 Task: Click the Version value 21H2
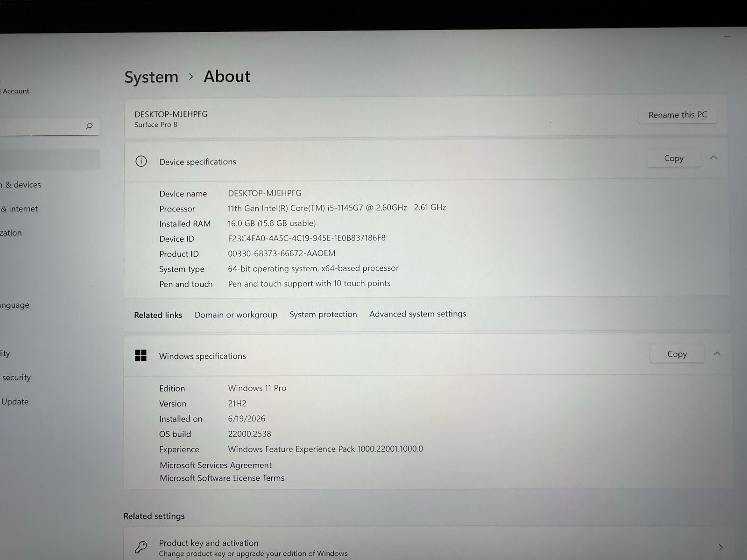237,404
